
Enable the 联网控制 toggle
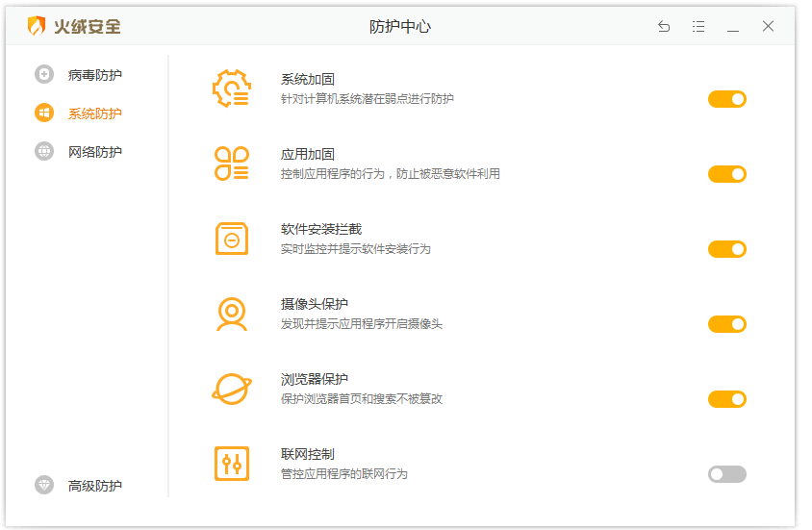(x=727, y=474)
